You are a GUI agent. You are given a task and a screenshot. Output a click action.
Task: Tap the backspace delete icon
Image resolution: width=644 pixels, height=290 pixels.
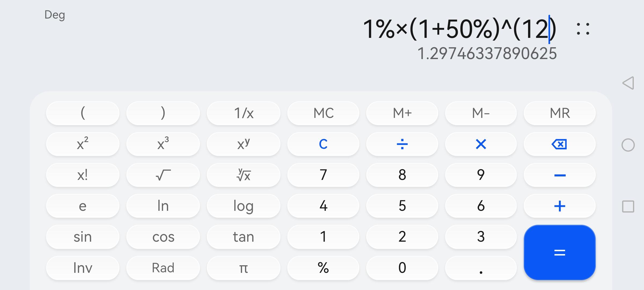[x=559, y=144]
